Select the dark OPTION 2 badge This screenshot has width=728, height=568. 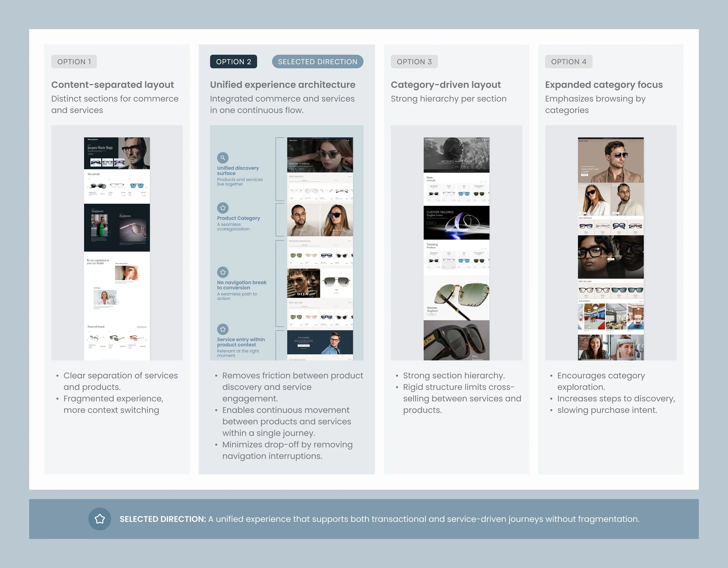(x=233, y=62)
